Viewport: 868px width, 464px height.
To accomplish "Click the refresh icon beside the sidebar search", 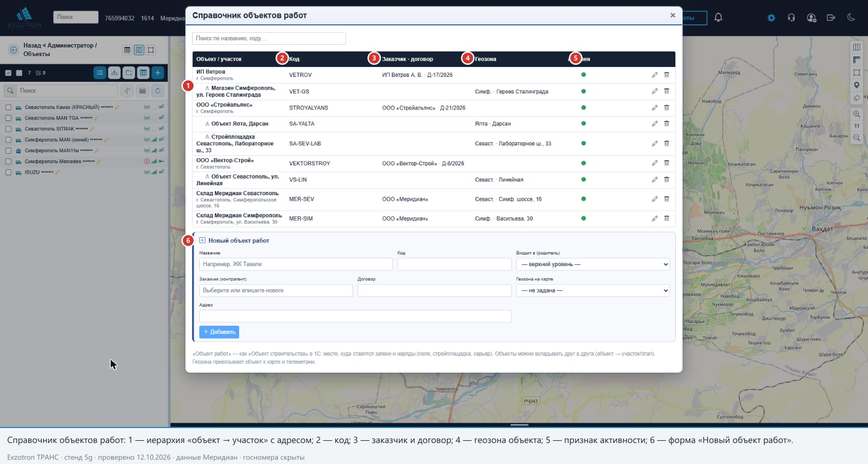I will [x=158, y=91].
